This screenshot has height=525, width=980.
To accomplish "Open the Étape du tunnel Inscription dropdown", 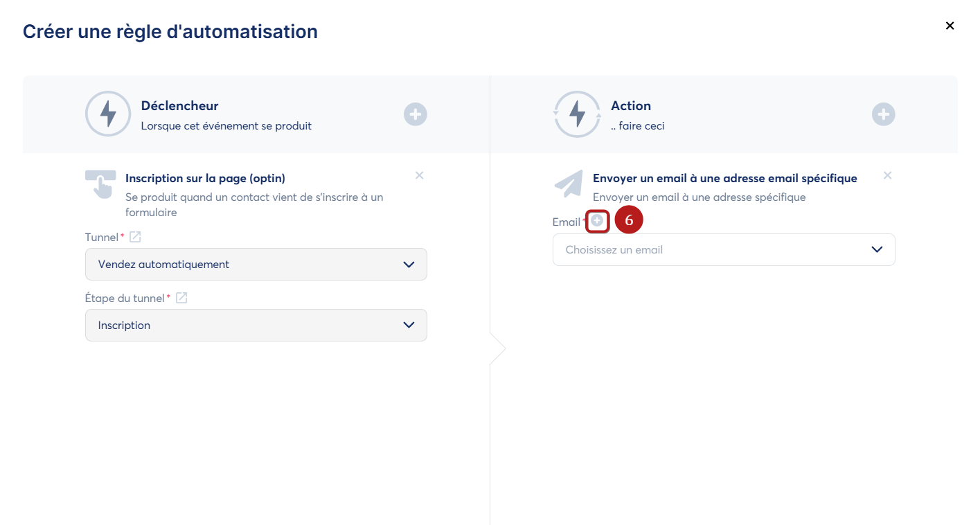I will pyautogui.click(x=256, y=325).
